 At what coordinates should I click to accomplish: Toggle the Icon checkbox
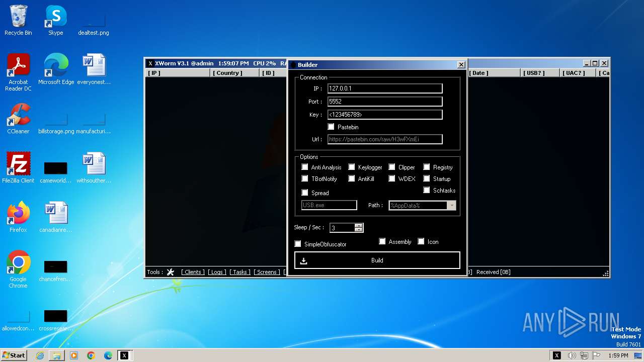421,241
